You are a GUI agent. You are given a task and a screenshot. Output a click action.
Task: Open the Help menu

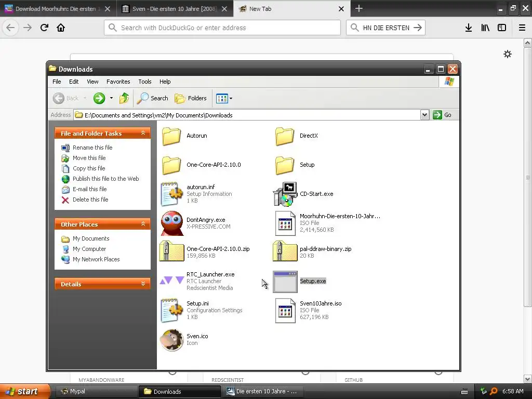[x=165, y=82]
